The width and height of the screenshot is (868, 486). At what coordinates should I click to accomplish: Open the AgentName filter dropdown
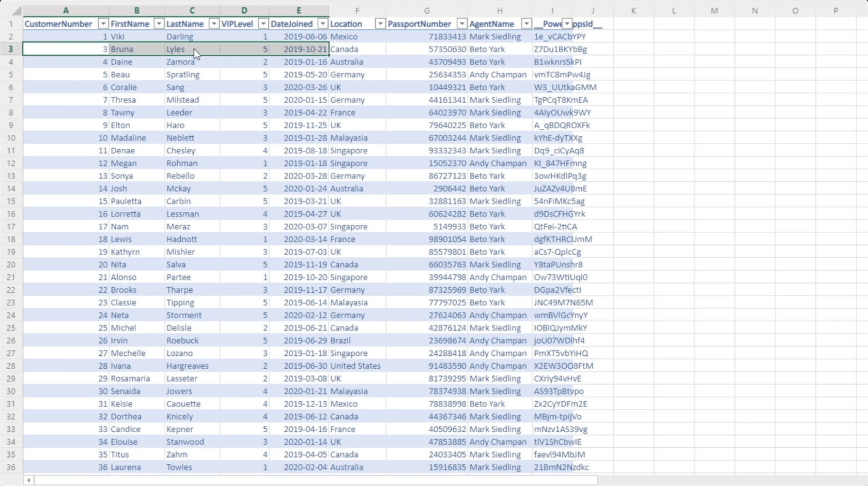[526, 24]
